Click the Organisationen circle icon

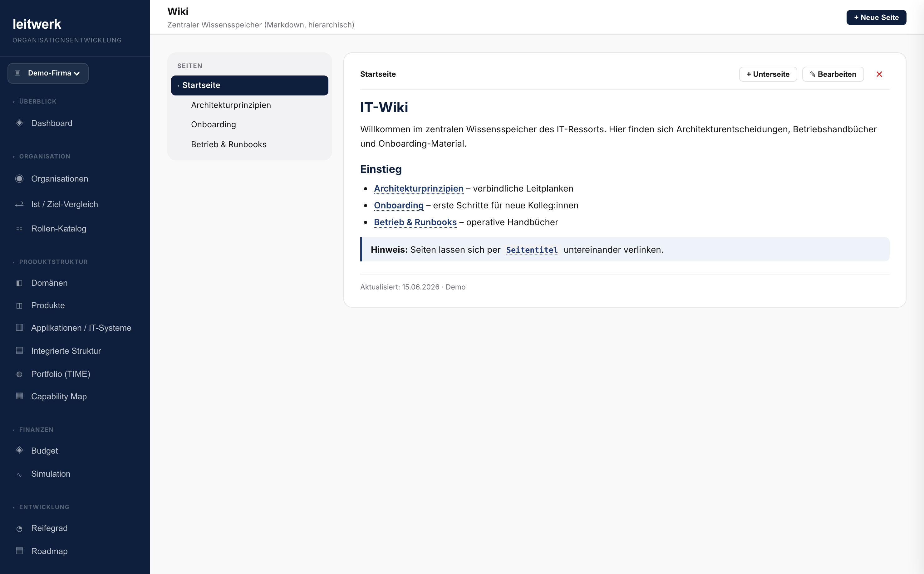(19, 179)
